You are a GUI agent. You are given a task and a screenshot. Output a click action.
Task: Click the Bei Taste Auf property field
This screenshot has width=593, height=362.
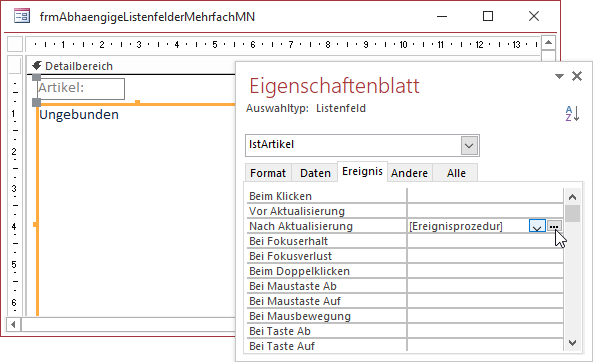coord(485,346)
